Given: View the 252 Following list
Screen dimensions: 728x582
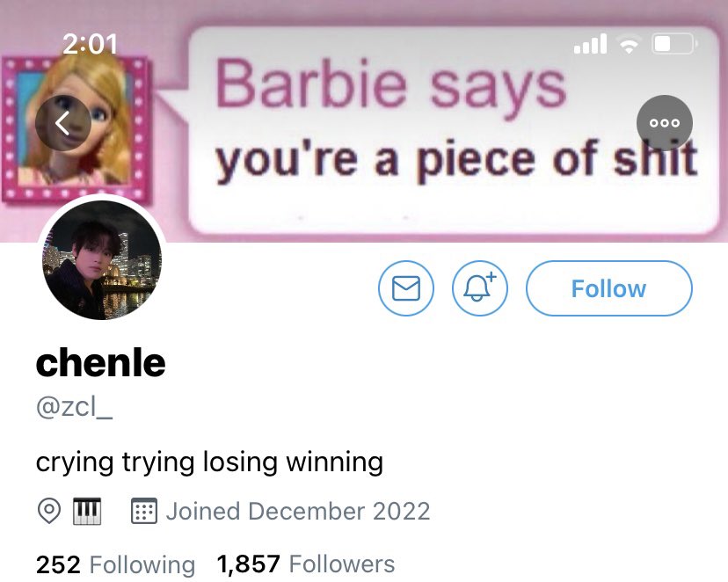Looking at the screenshot, I should [115, 564].
